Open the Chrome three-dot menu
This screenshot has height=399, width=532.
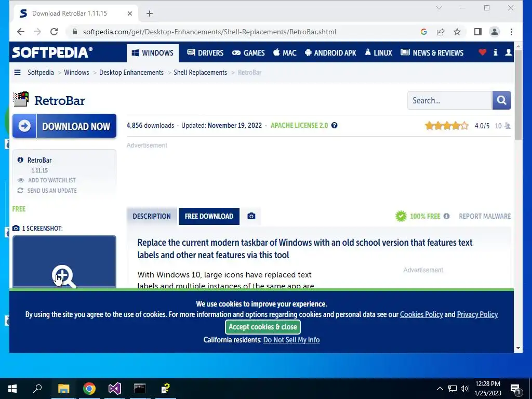[x=511, y=32]
